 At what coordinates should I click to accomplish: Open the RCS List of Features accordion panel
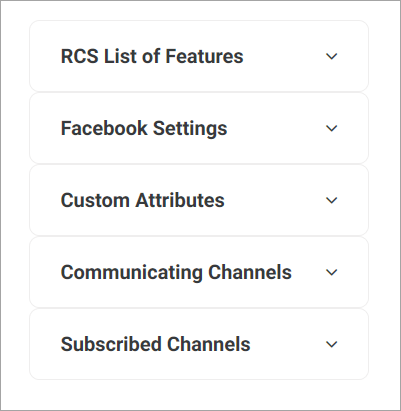point(199,56)
